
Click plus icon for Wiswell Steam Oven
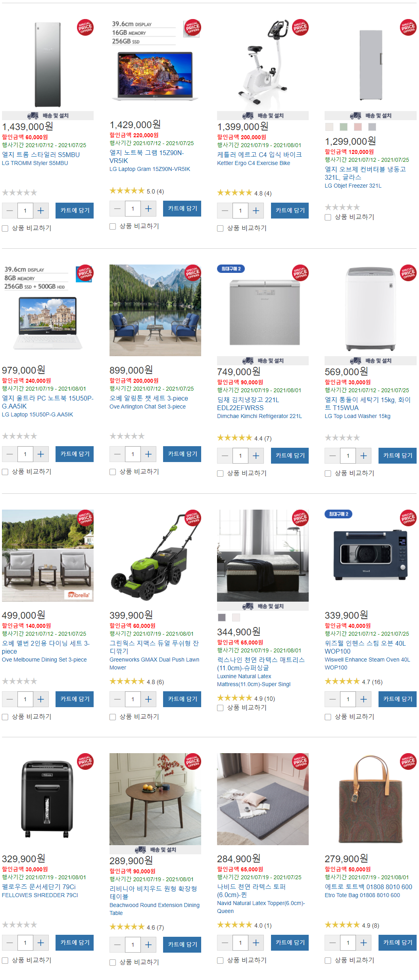363,699
